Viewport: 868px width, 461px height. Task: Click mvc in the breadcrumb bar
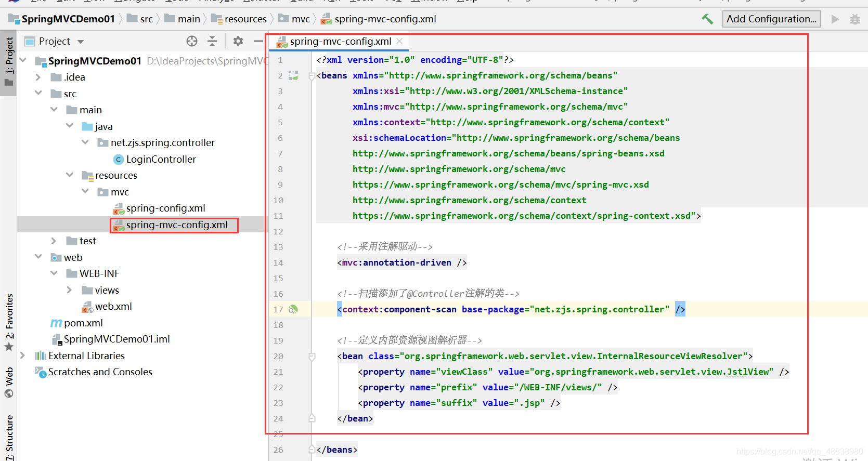(301, 19)
